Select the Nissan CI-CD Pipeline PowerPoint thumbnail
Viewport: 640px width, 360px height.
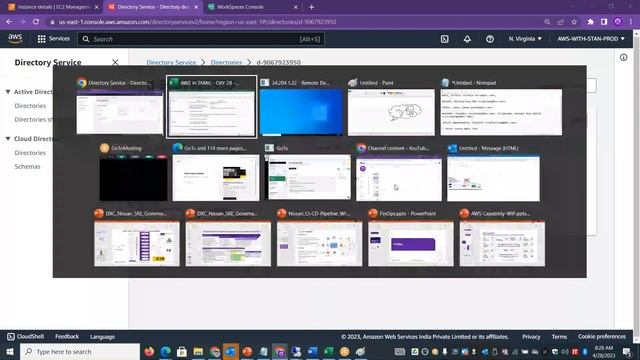(319, 238)
